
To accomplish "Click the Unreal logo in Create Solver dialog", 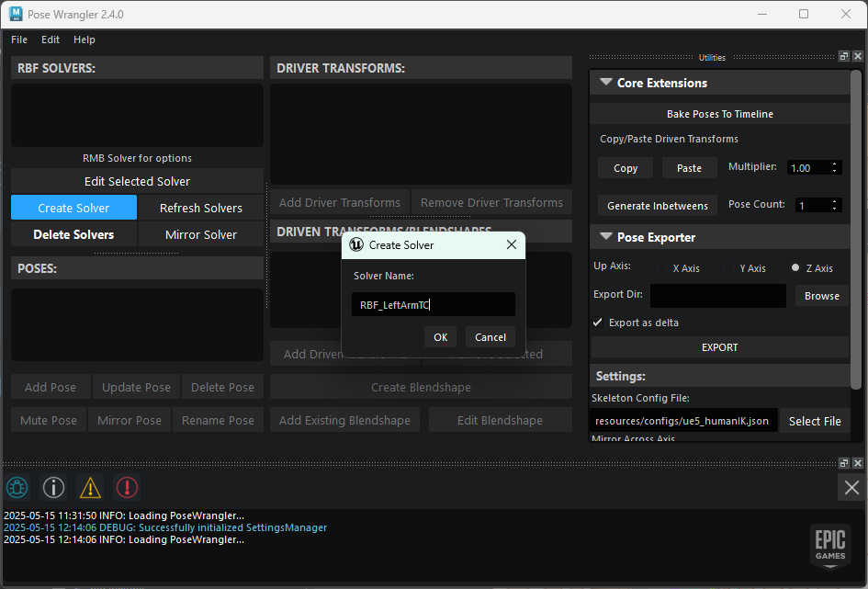I will click(356, 244).
